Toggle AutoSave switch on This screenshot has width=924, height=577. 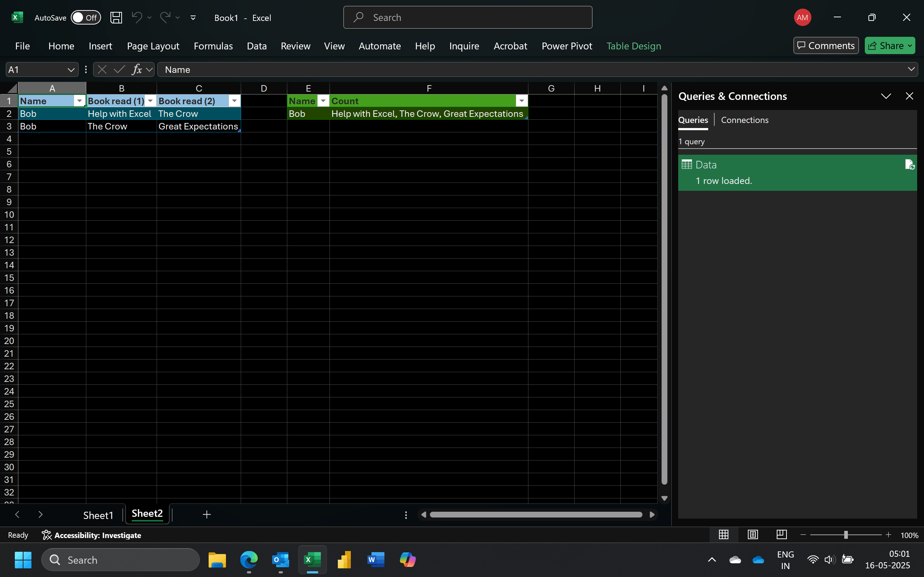pos(86,18)
